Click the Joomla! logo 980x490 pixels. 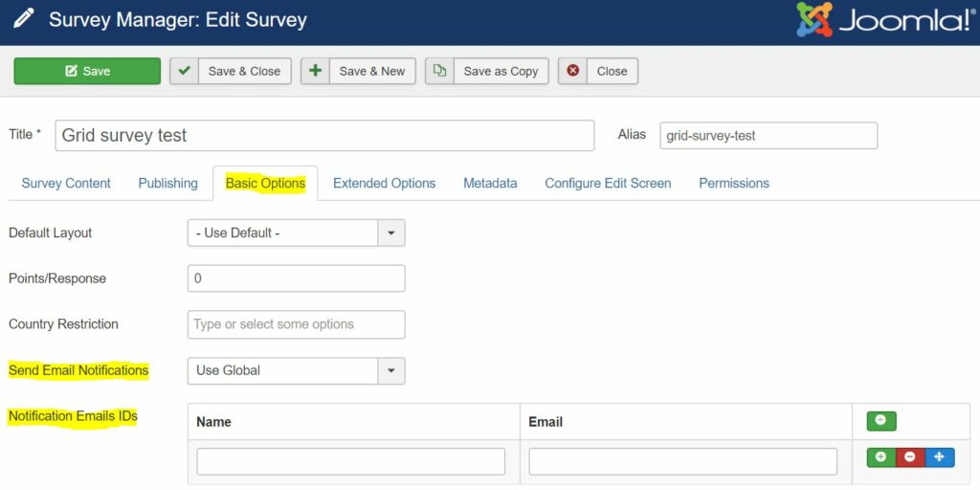pyautogui.click(x=884, y=20)
